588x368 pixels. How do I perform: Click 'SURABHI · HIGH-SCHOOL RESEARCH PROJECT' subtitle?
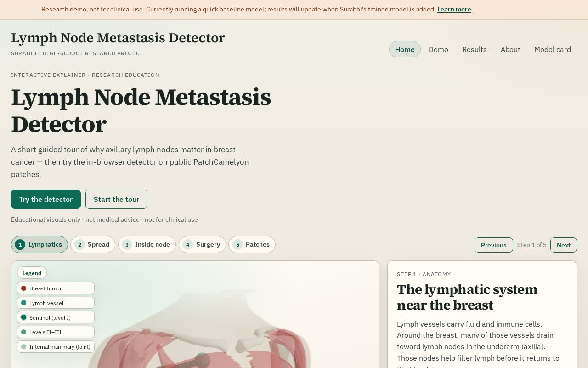coord(77,53)
